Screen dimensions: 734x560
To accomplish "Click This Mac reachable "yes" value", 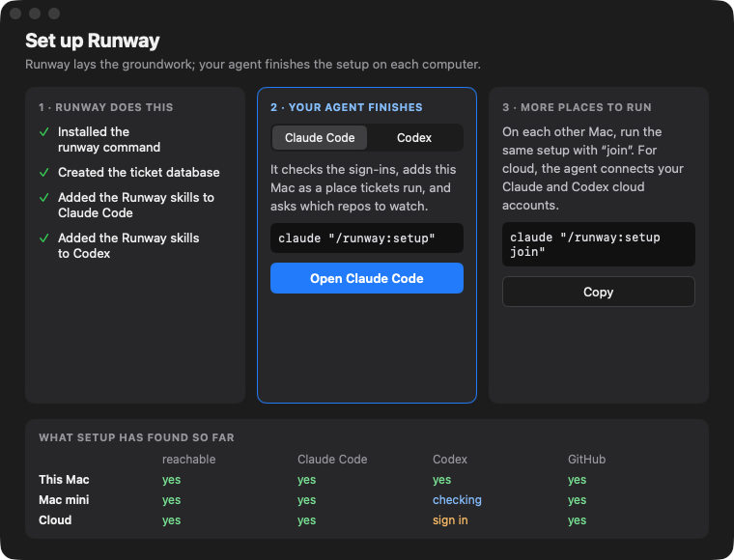I will tap(171, 480).
